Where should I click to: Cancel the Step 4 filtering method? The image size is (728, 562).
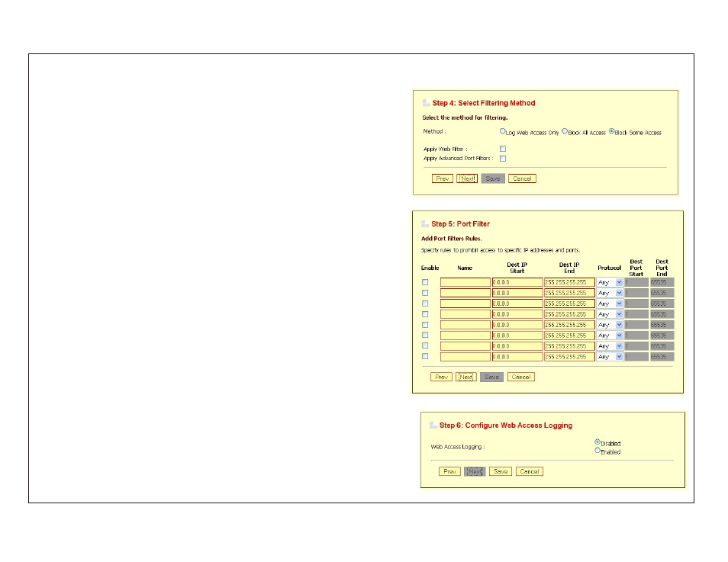pos(522,178)
